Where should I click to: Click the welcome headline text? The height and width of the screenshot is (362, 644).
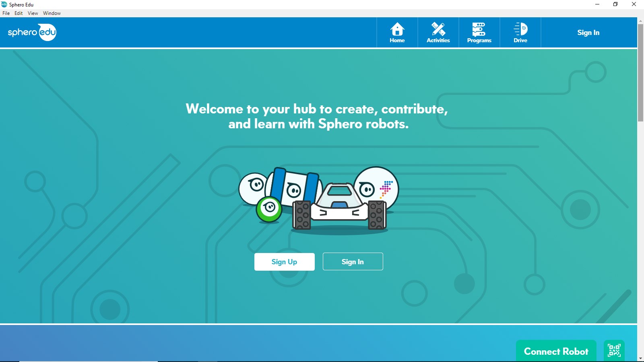click(317, 116)
